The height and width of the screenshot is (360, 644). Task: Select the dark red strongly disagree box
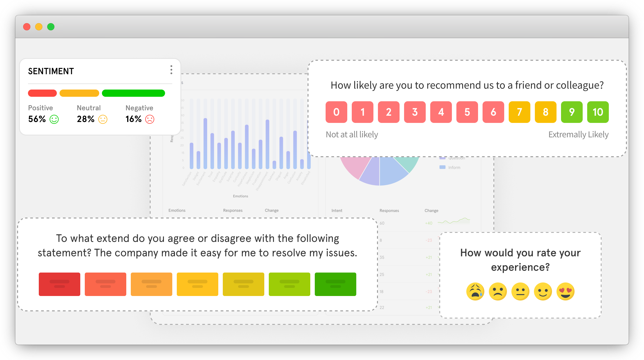click(x=60, y=284)
